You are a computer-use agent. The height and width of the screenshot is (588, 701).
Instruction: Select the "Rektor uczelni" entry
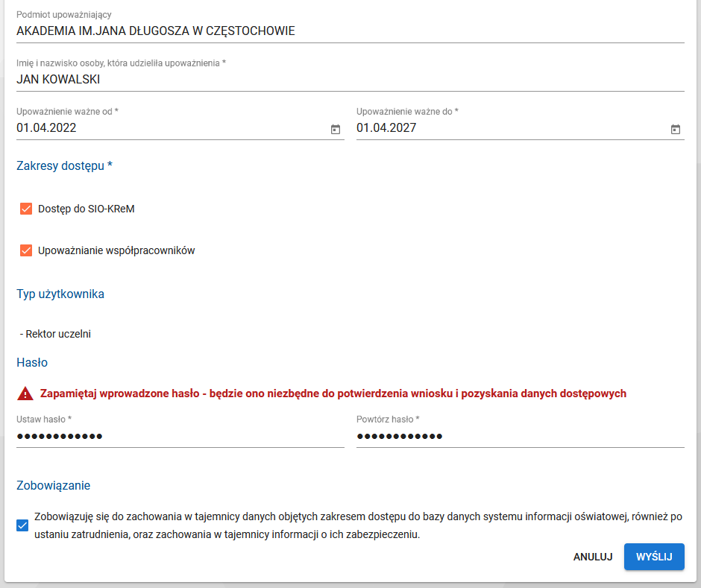point(56,334)
